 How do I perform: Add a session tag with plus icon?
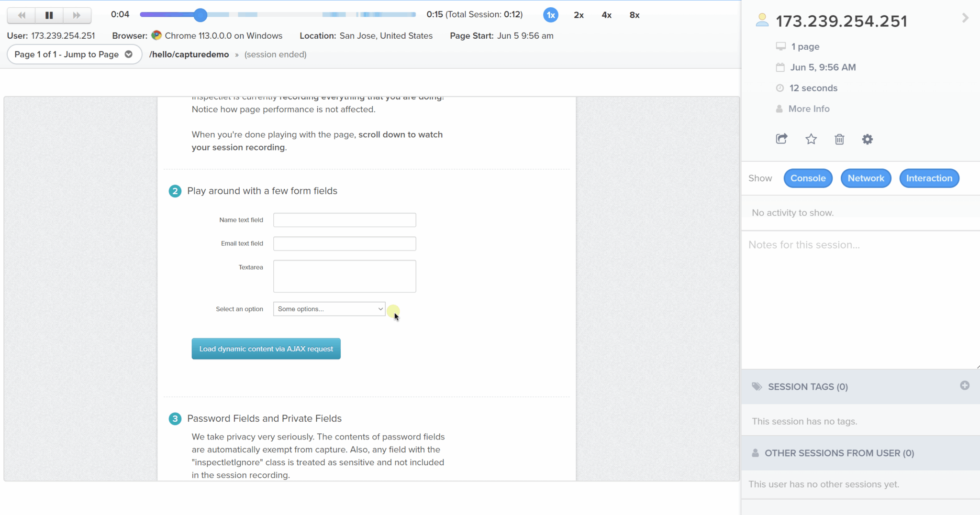click(965, 385)
